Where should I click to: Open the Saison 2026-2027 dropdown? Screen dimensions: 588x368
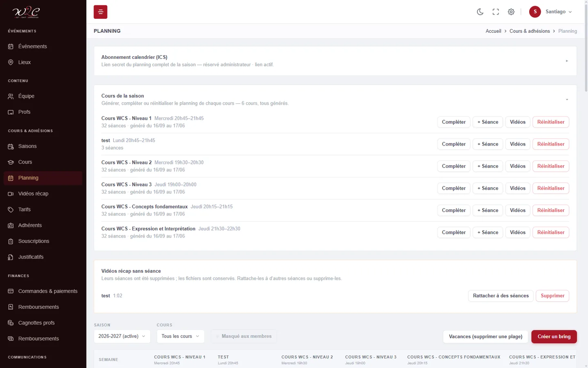[x=122, y=336]
